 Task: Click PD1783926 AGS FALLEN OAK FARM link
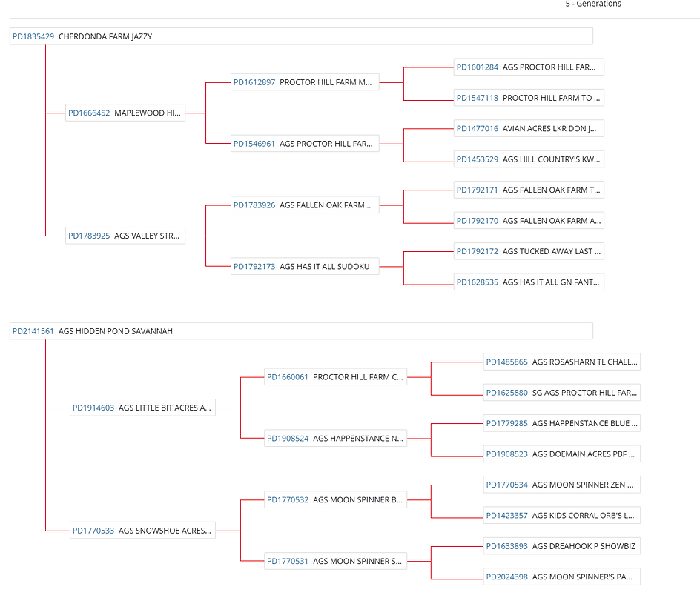[x=305, y=205]
